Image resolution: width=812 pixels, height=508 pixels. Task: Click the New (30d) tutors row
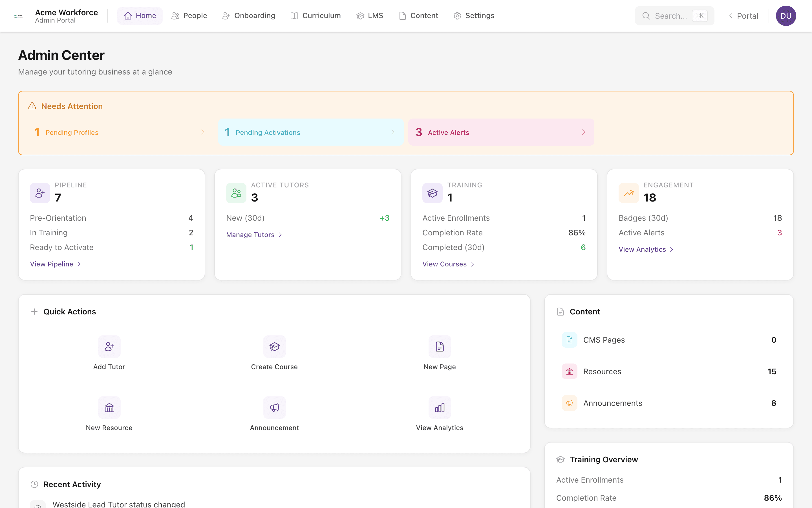coord(308,218)
